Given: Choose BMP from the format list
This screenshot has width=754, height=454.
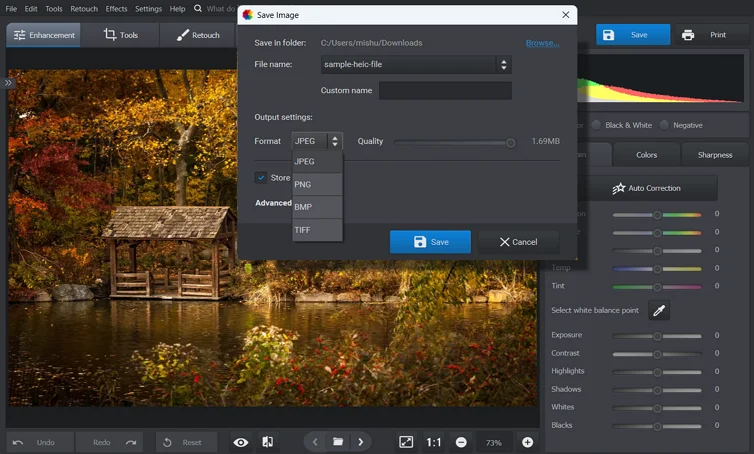Looking at the screenshot, I should click(317, 207).
